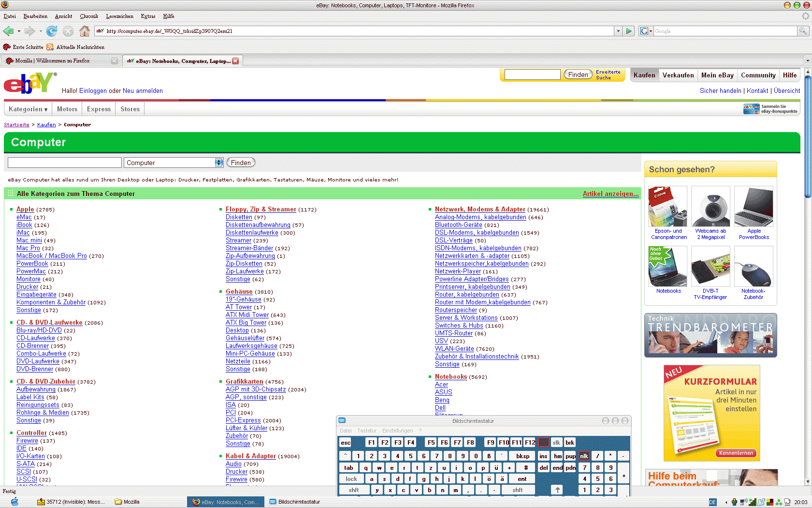
Task: Click the Kennenlernen button in Kurzformular ad
Action: 736,453
